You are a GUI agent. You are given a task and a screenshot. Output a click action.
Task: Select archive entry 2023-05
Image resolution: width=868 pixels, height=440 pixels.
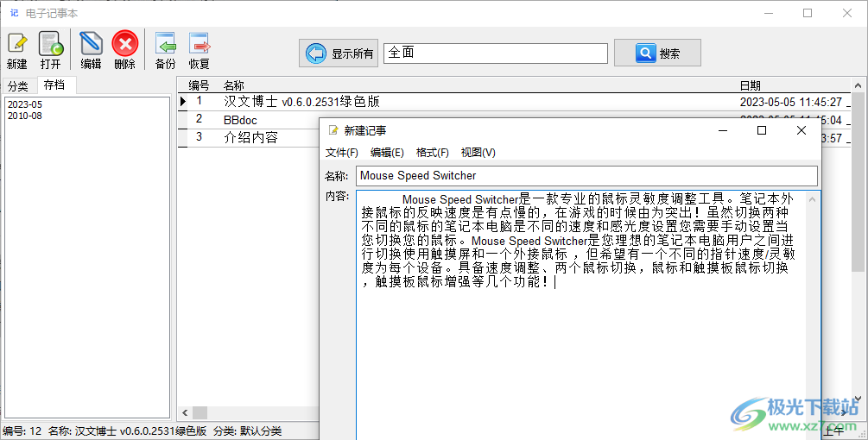tap(25, 104)
